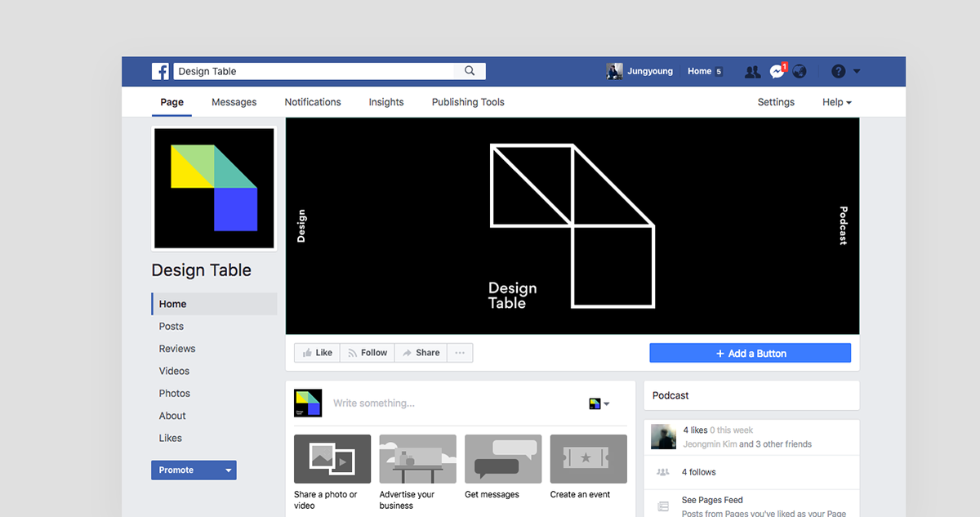The height and width of the screenshot is (517, 980).
Task: Open the Help dropdown in page menu
Action: [837, 102]
